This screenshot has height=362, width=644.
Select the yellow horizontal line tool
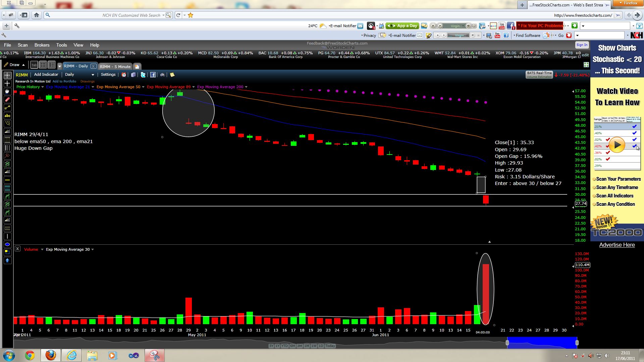(x=7, y=180)
